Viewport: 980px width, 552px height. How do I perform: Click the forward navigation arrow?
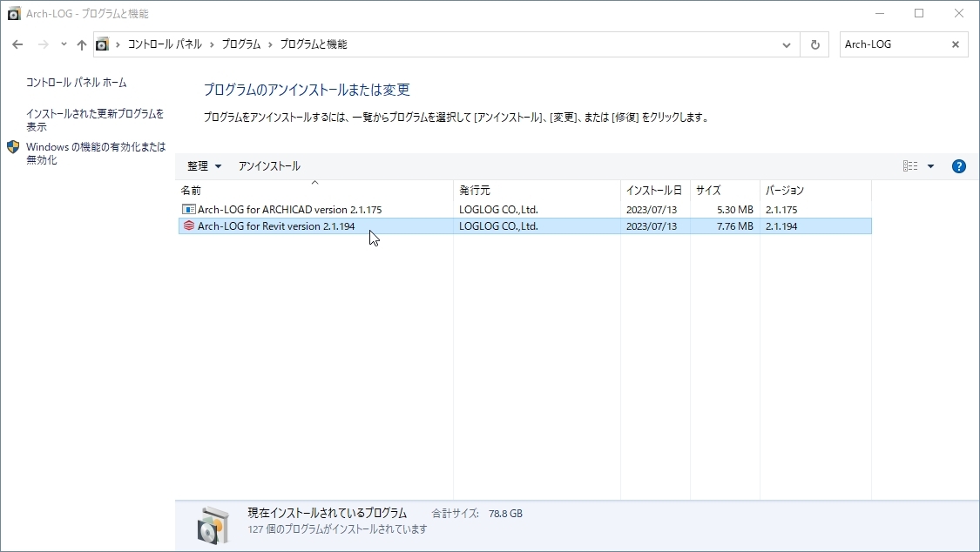tap(44, 44)
